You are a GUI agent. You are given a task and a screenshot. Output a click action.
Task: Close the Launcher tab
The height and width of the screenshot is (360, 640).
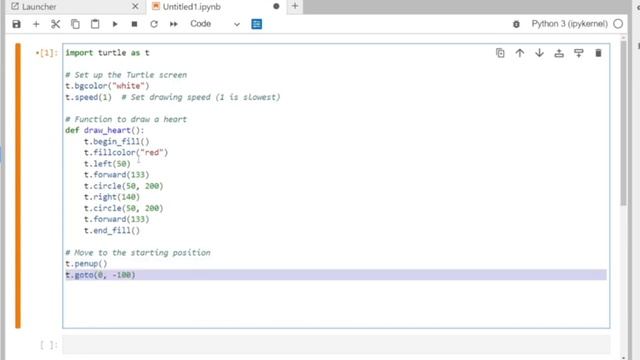pos(135,7)
